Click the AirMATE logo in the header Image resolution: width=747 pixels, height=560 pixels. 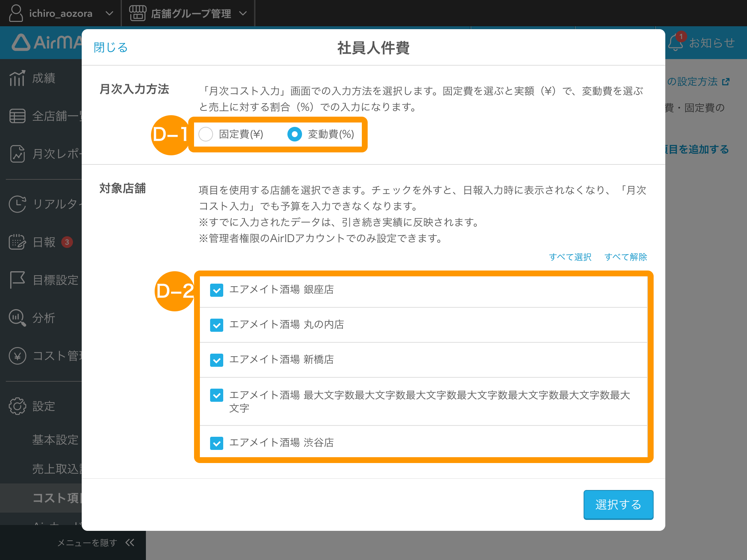coord(47,42)
